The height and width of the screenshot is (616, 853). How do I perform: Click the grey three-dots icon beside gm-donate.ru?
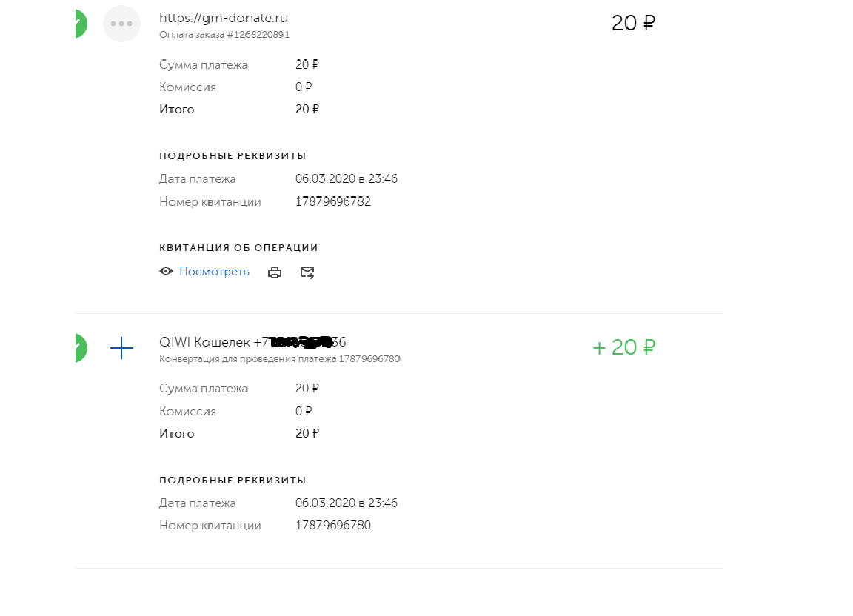tap(121, 24)
